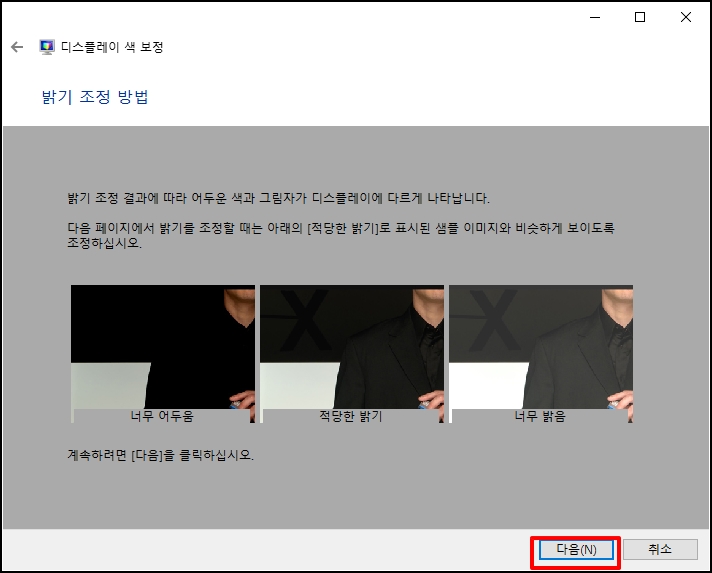This screenshot has width=712, height=573.
Task: Click the 취소 button
Action: pos(660,550)
